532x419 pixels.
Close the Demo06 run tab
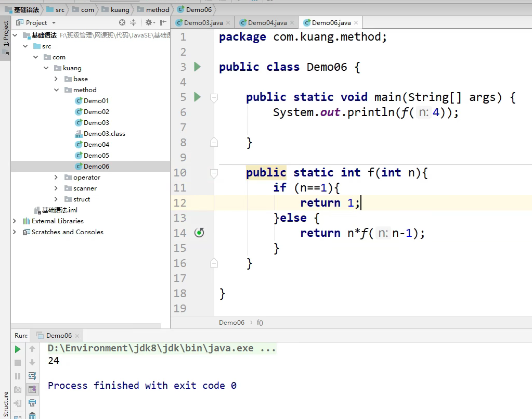[x=77, y=336]
